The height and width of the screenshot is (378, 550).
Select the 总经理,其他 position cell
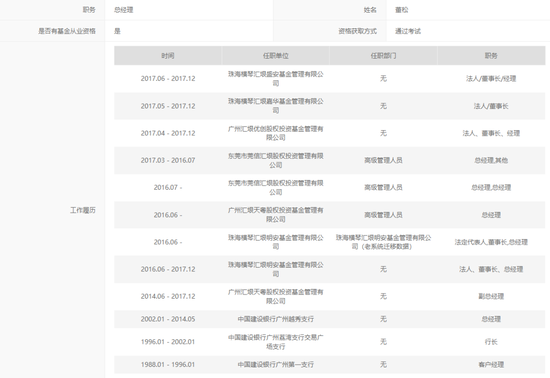point(491,160)
